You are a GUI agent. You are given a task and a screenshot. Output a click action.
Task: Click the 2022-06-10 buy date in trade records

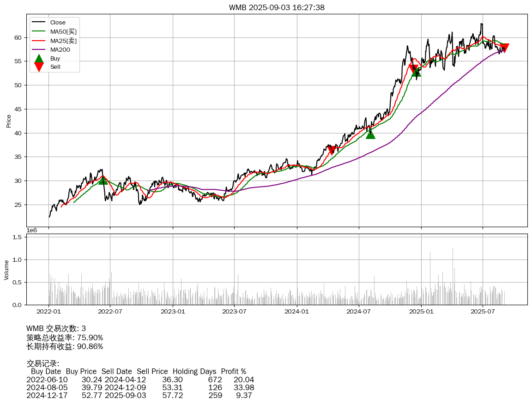click(x=47, y=380)
